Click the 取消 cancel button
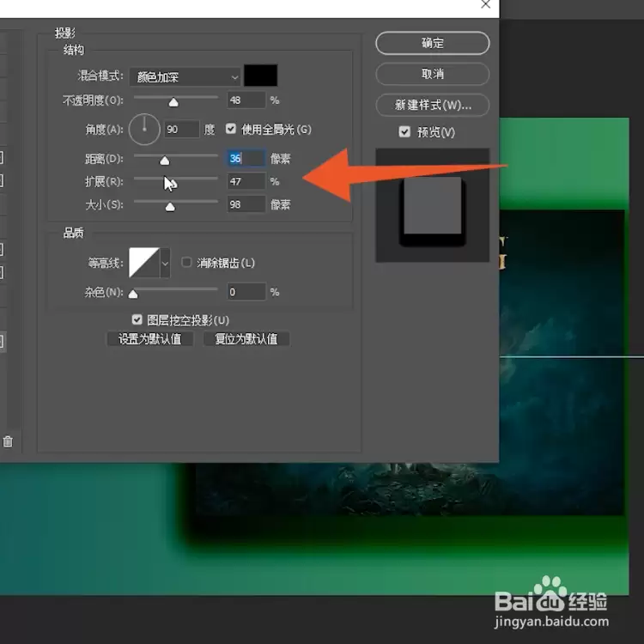This screenshot has width=644, height=644. (433, 74)
